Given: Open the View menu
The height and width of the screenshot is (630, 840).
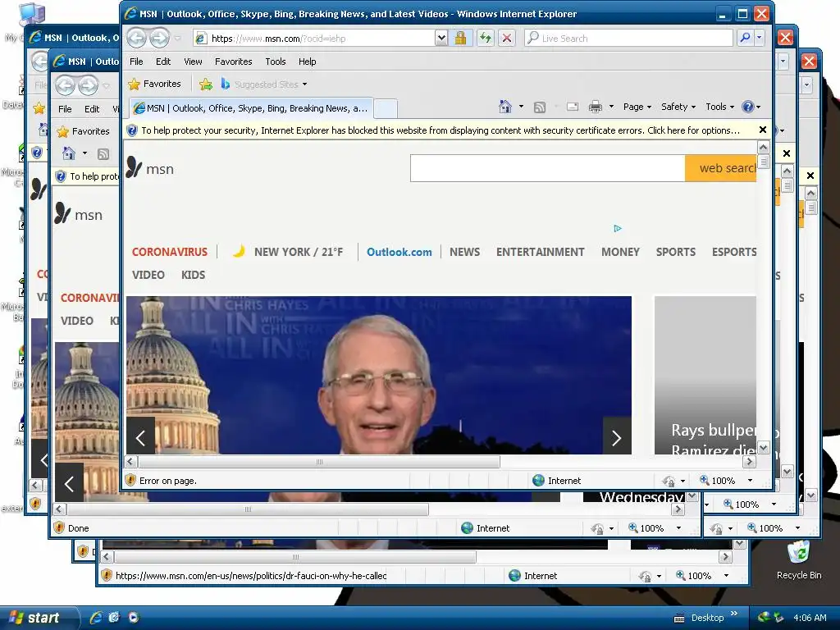Looking at the screenshot, I should pyautogui.click(x=193, y=62).
